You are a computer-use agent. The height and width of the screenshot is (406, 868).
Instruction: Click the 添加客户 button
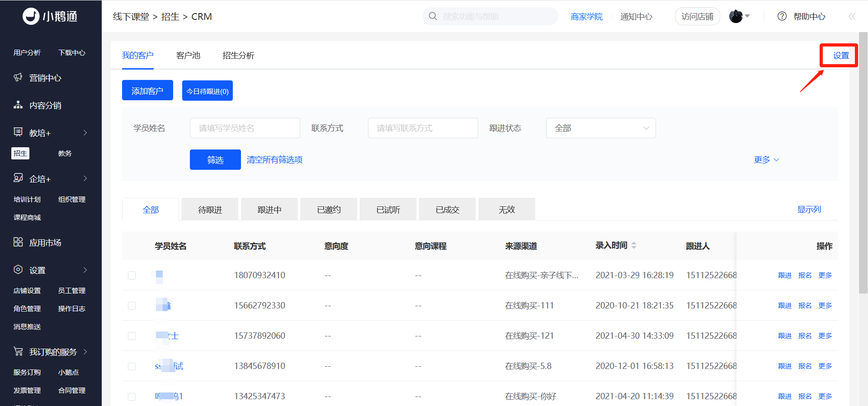coord(147,90)
